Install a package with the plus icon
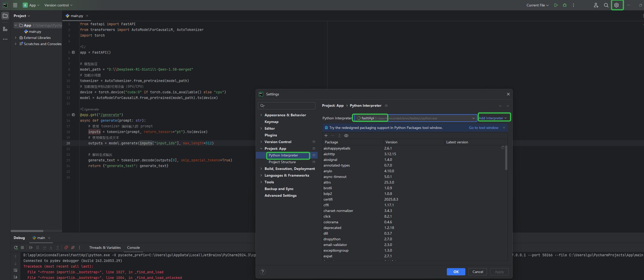 coord(326,136)
